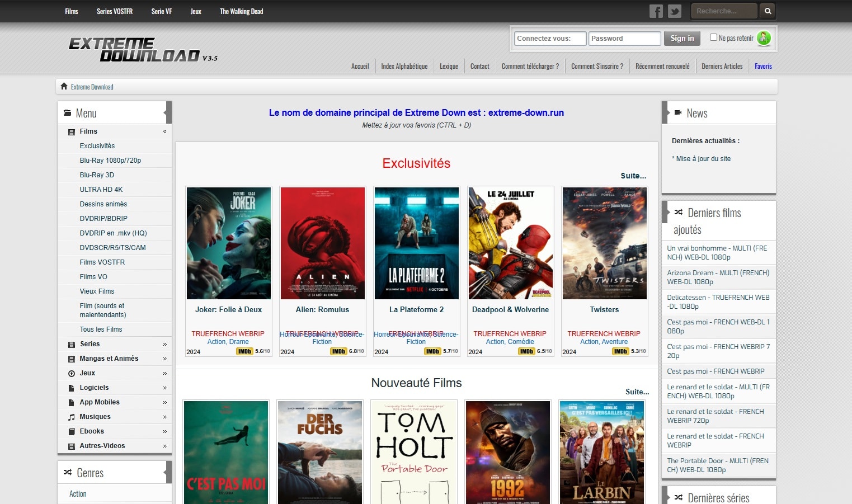The image size is (852, 504).
Task: Open The Walking Dead top menu
Action: click(241, 11)
